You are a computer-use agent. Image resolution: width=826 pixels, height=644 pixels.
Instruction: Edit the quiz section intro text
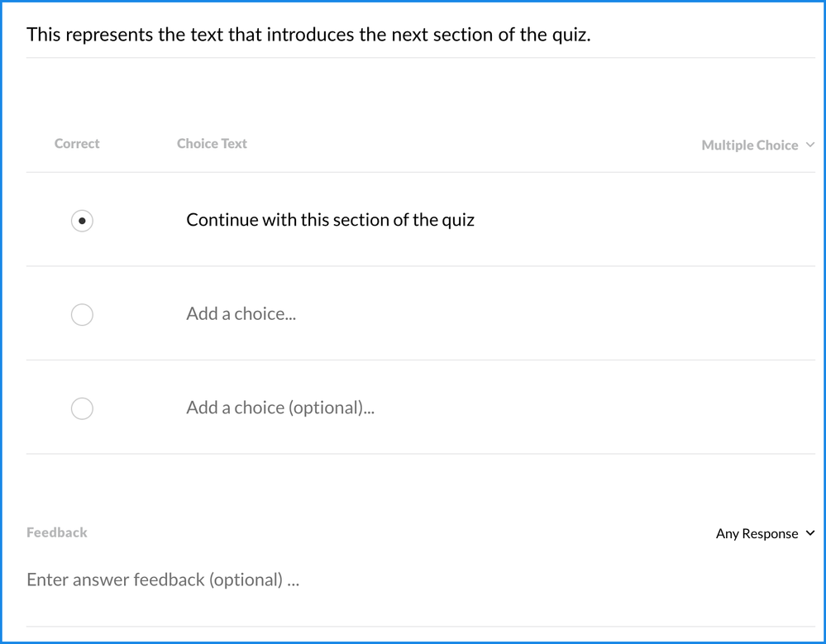(308, 35)
